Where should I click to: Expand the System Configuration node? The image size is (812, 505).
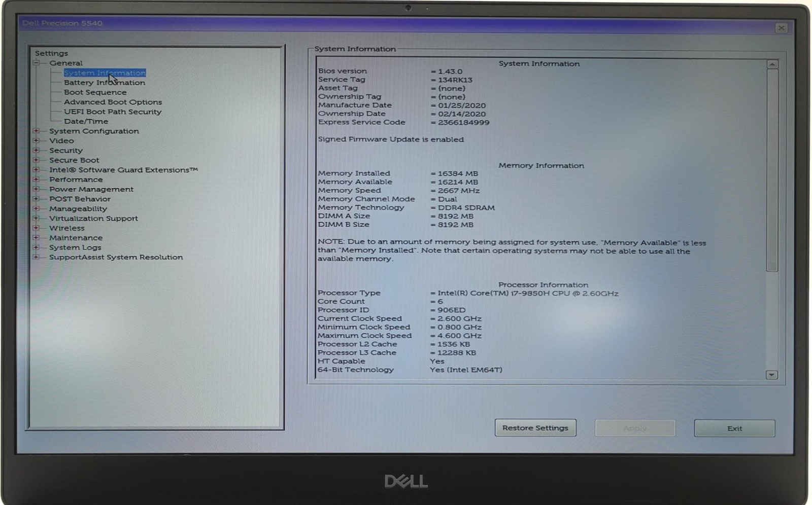point(36,131)
